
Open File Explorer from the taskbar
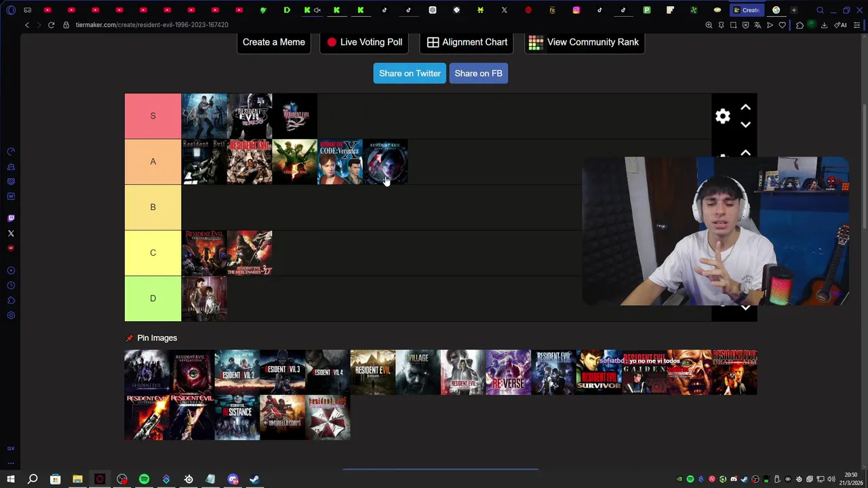[77, 479]
